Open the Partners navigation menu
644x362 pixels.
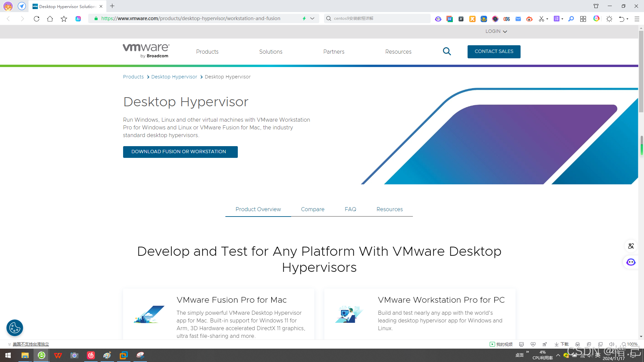(x=334, y=52)
